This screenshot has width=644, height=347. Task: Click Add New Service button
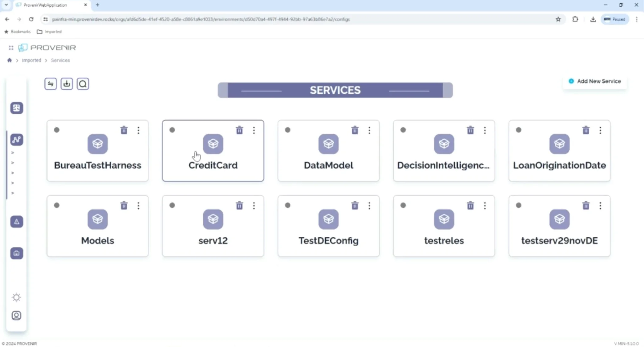click(x=595, y=81)
